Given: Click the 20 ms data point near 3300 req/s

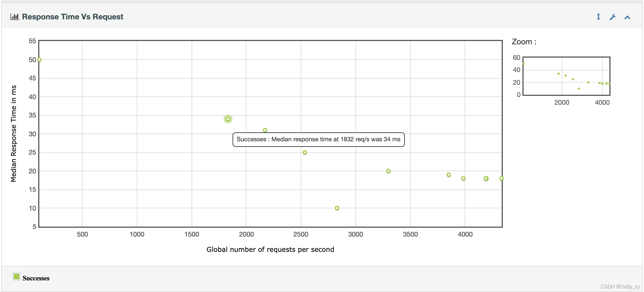Looking at the screenshot, I should tap(388, 171).
